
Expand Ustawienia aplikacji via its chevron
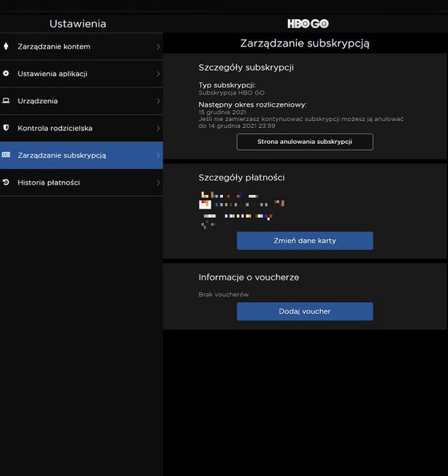point(158,74)
